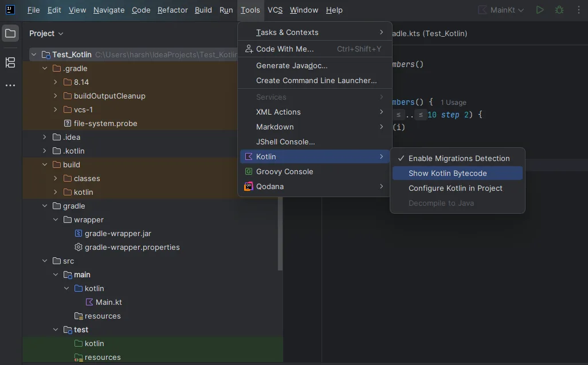Switch to the build.gradle.kts (Test_Kotlin) tab

pyautogui.click(x=430, y=33)
